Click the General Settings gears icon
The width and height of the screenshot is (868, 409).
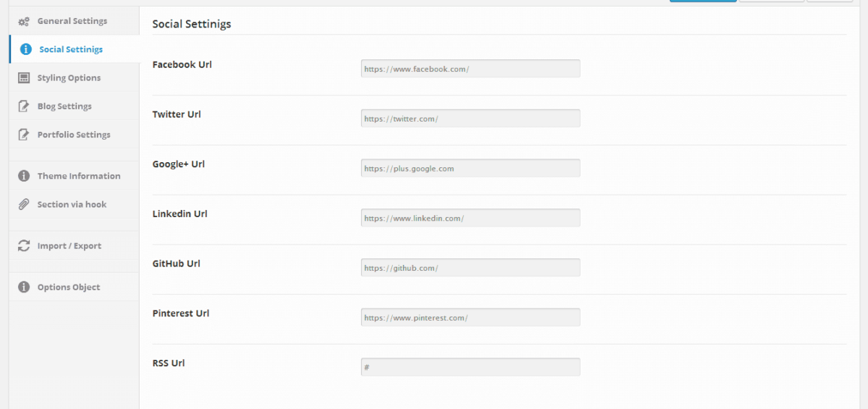point(23,22)
